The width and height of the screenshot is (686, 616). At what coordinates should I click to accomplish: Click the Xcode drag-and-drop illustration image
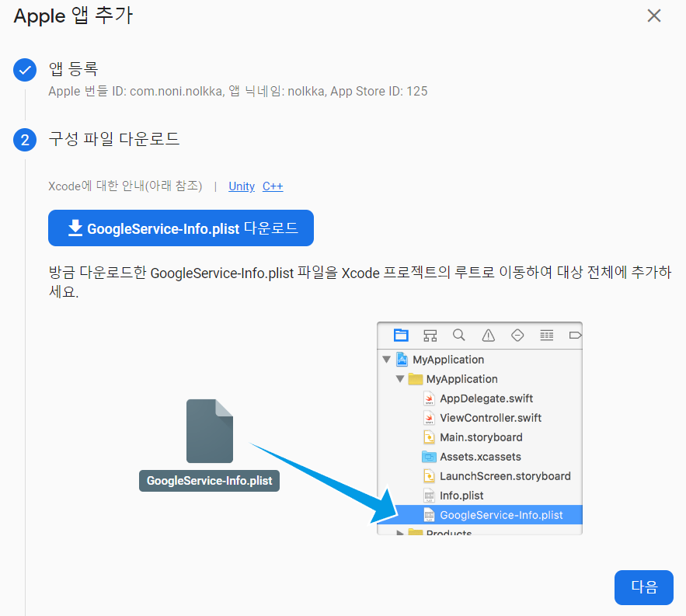pyautogui.click(x=360, y=428)
